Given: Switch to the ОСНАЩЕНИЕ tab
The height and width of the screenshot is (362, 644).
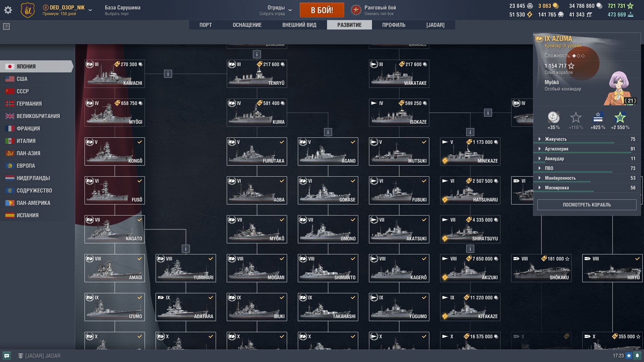Looking at the screenshot, I should click(x=247, y=25).
